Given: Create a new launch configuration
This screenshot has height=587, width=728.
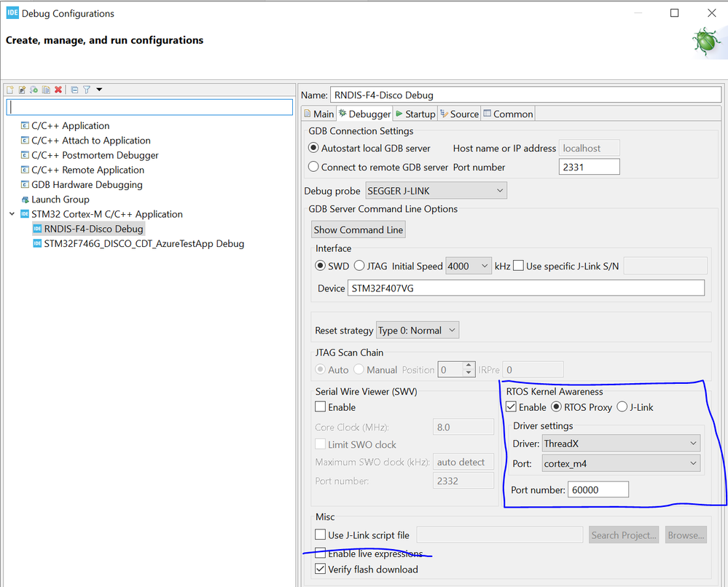Looking at the screenshot, I should [x=10, y=90].
